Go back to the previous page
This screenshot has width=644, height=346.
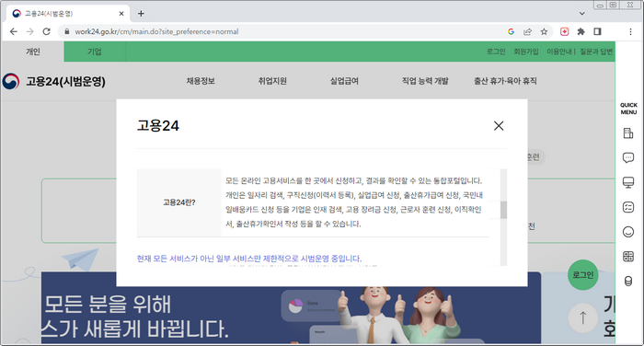coord(14,31)
